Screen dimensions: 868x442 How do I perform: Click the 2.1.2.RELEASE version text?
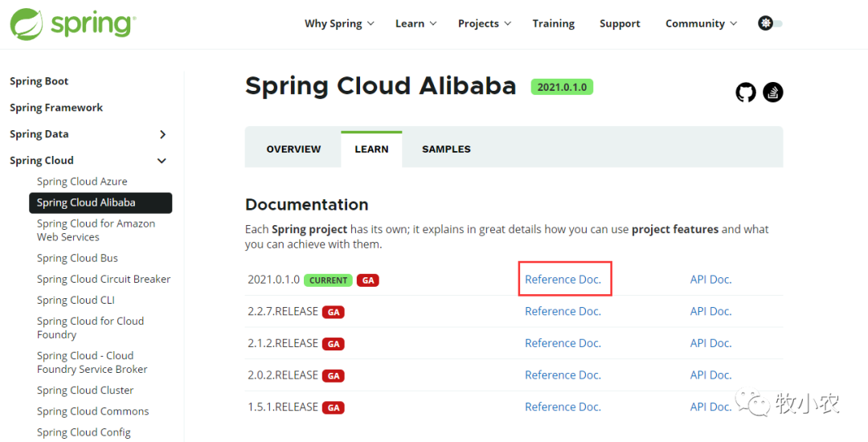coord(283,343)
